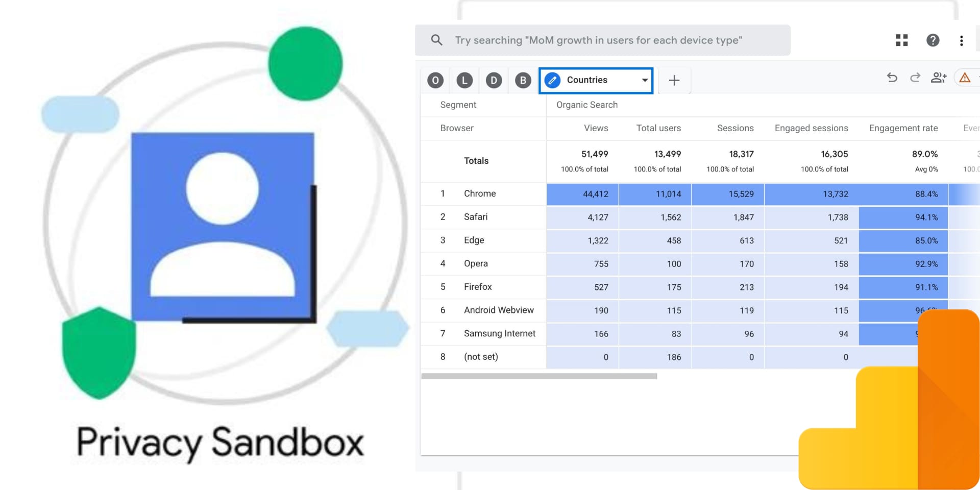Screen dimensions: 980x490
Task: Click the pencil edit icon on Countries tab
Action: [x=552, y=80]
